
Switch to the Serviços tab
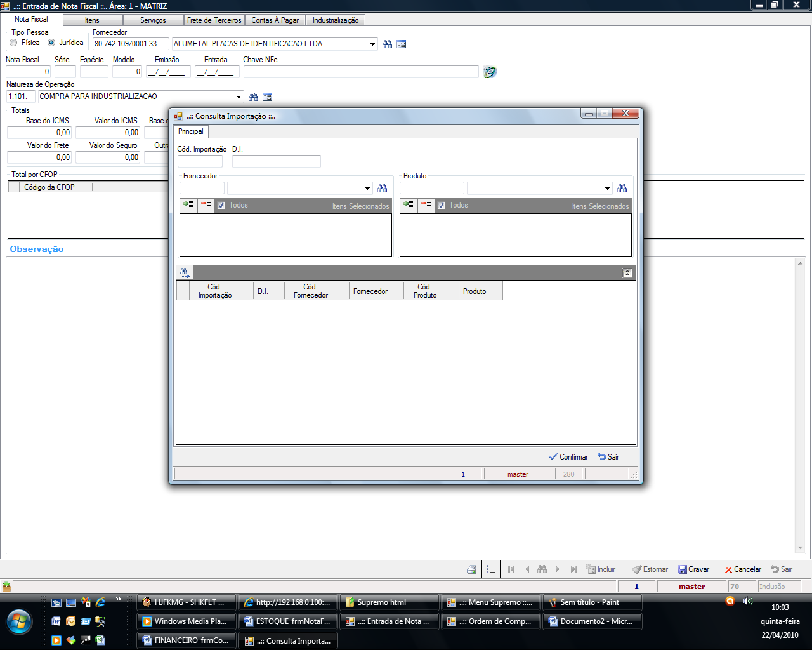point(153,20)
